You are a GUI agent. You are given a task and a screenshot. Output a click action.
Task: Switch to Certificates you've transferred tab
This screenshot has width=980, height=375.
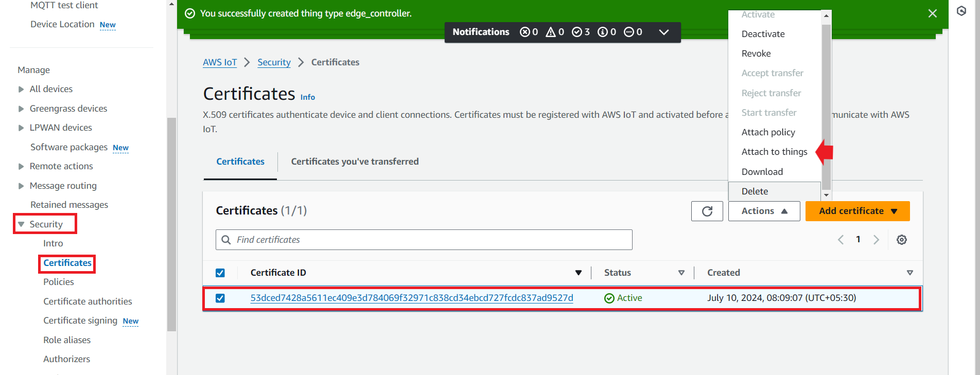[x=355, y=162]
